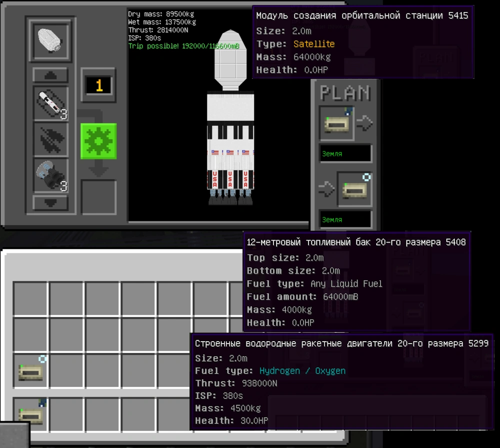Viewport: 500px width, 448px height.
Task: Click the first empty inventory slot
Action: pos(31,299)
